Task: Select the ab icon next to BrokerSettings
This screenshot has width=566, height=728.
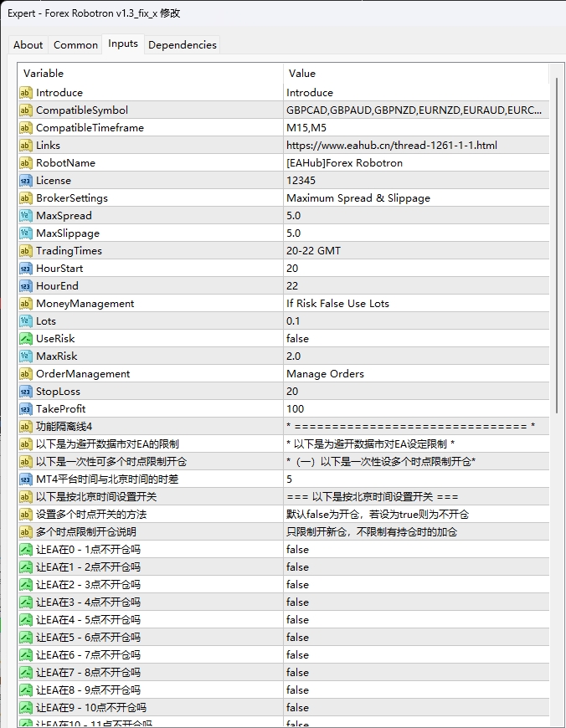Action: (x=23, y=197)
